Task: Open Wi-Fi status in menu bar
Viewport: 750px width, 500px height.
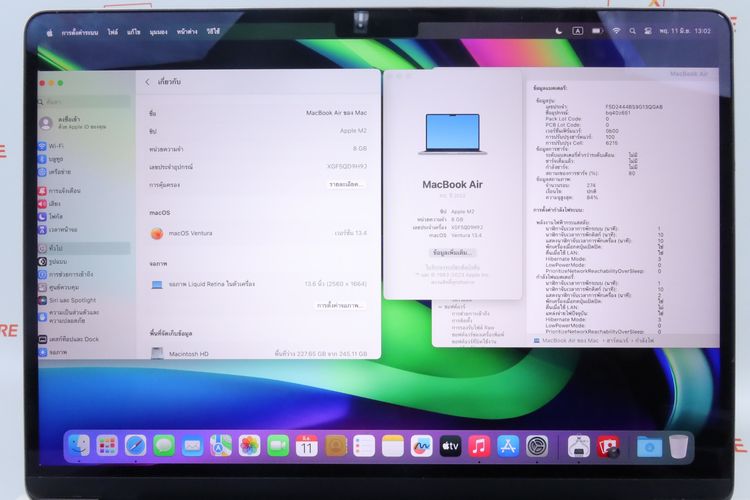Action: click(x=617, y=31)
